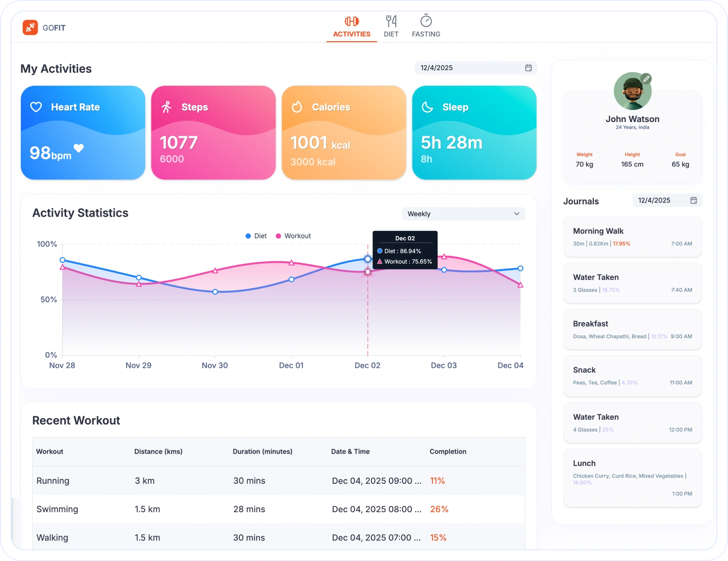Click the heart icon on Heart Rate card

pyautogui.click(x=36, y=107)
